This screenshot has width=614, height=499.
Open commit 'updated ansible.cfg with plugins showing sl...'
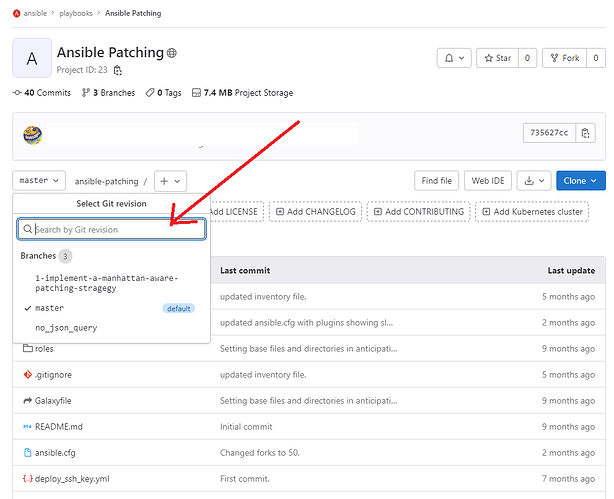point(306,323)
